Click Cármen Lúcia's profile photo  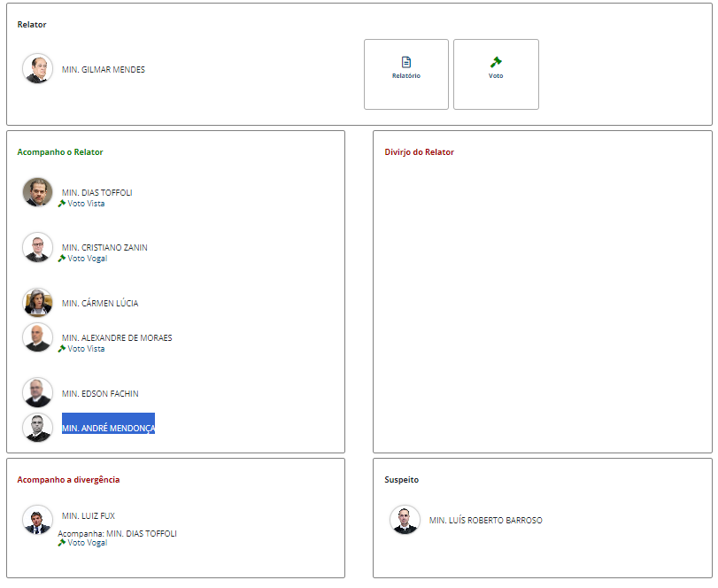(37, 303)
